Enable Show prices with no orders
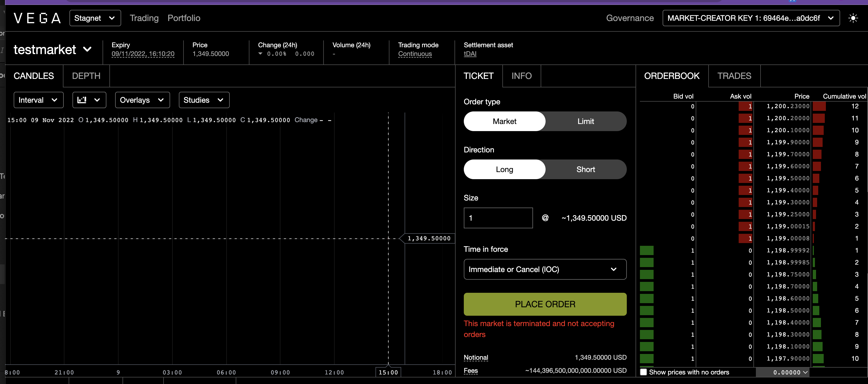 644,372
